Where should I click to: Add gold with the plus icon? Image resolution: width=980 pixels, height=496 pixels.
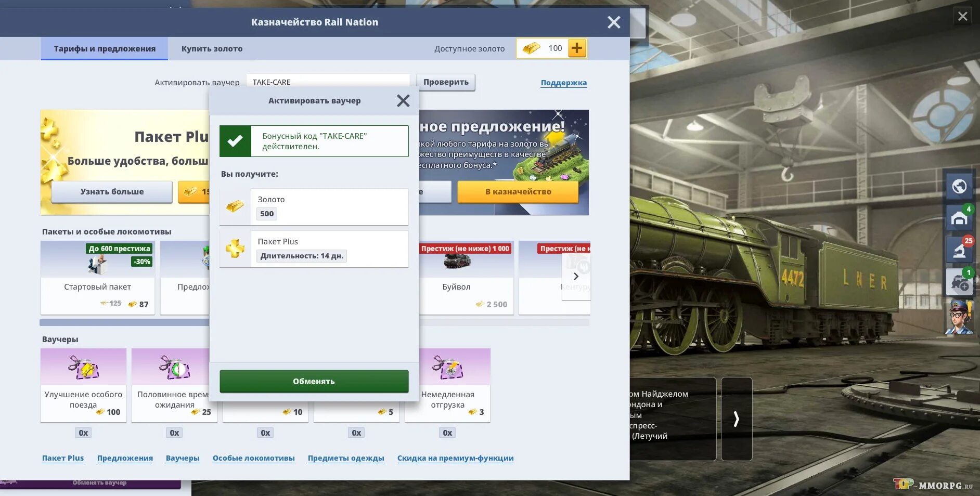coord(577,48)
